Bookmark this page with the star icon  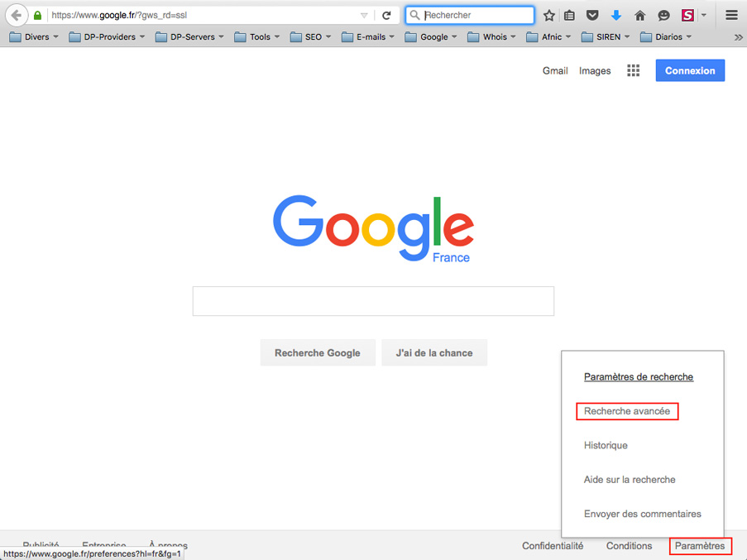[x=548, y=15]
